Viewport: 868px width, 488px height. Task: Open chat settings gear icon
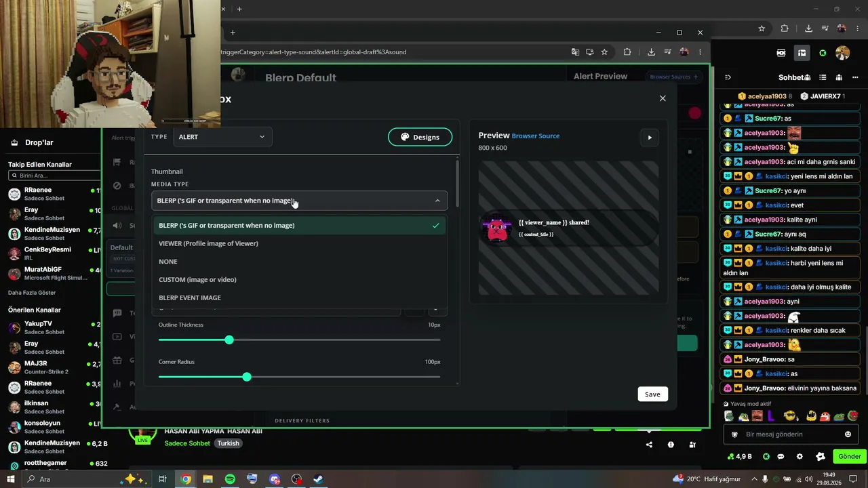click(800, 457)
